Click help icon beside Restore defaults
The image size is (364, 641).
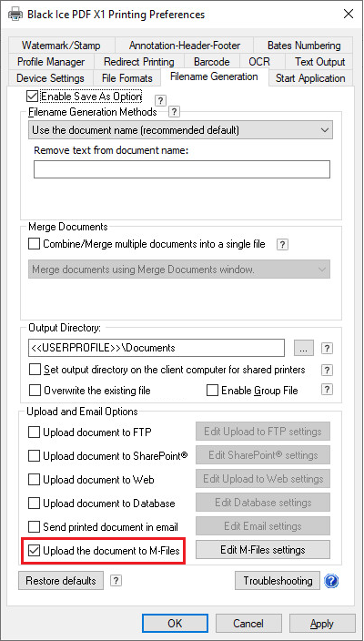coord(116,581)
